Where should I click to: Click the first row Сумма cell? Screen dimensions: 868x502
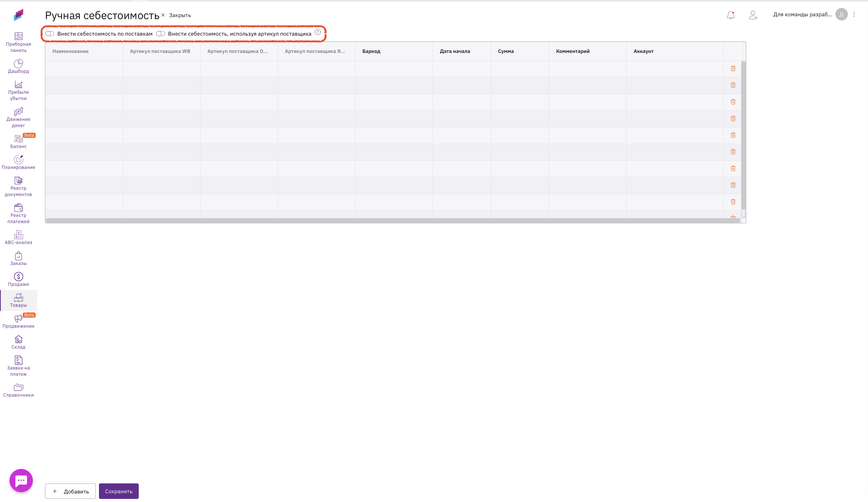pyautogui.click(x=520, y=68)
